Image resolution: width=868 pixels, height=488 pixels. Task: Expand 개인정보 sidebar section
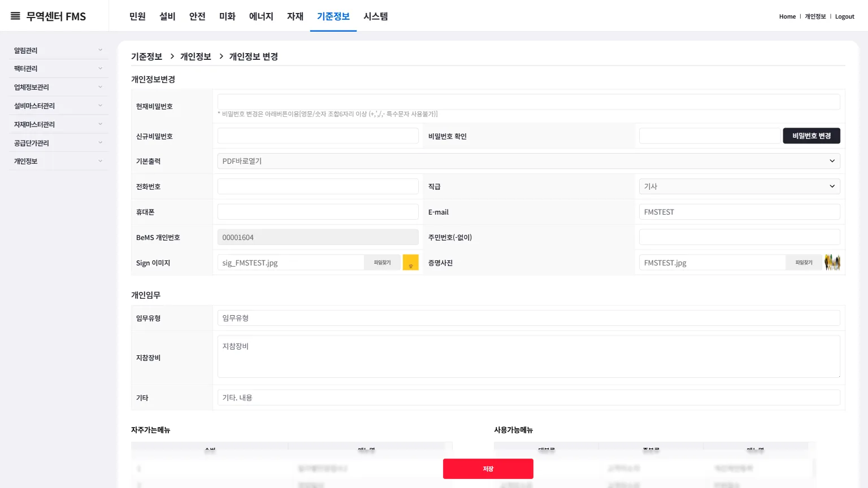click(58, 161)
